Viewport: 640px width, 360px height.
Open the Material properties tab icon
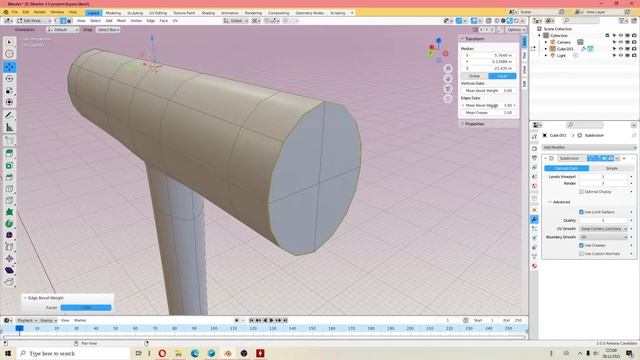point(534,266)
